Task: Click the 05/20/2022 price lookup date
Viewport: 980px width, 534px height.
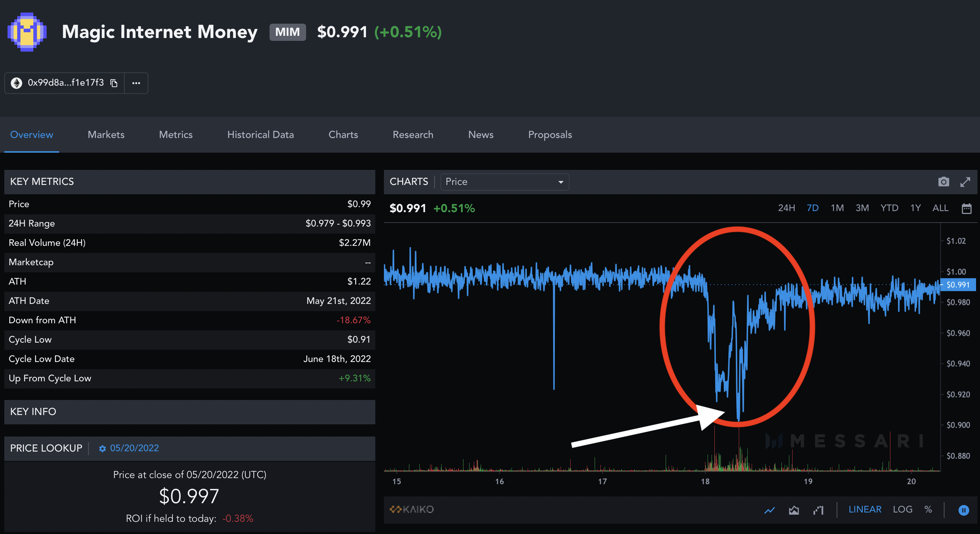Action: click(134, 448)
